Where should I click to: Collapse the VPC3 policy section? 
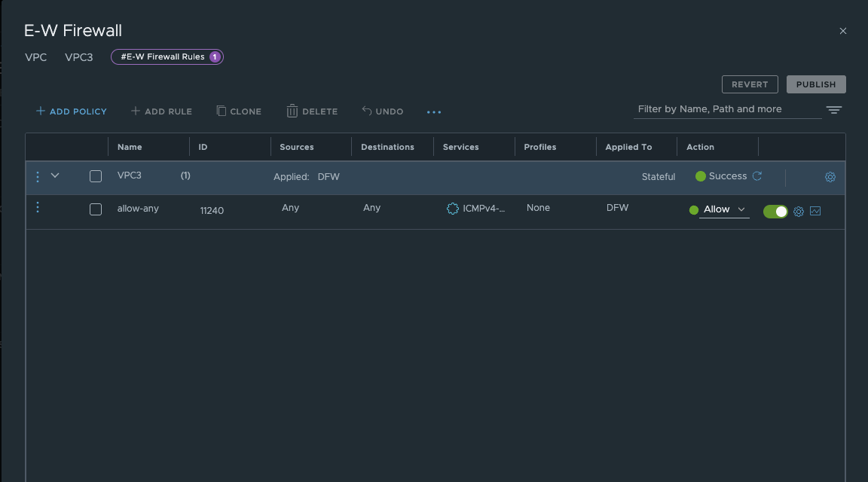pos(54,175)
